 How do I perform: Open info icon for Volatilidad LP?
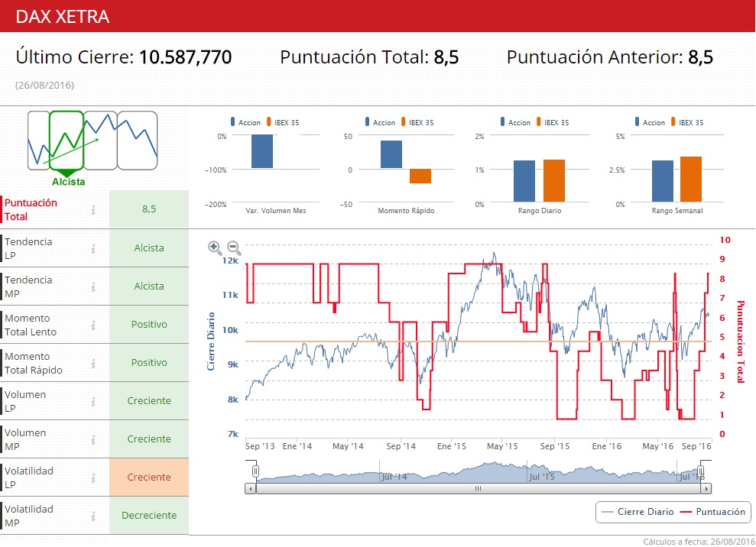tap(93, 478)
